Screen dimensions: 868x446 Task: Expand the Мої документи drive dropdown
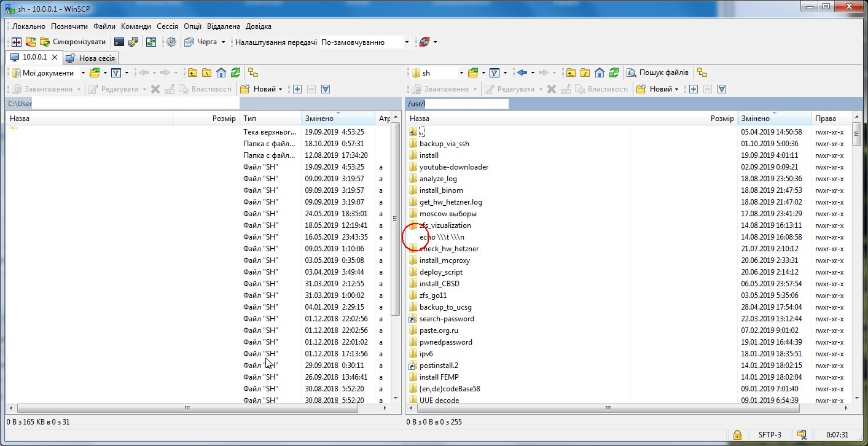[83, 73]
